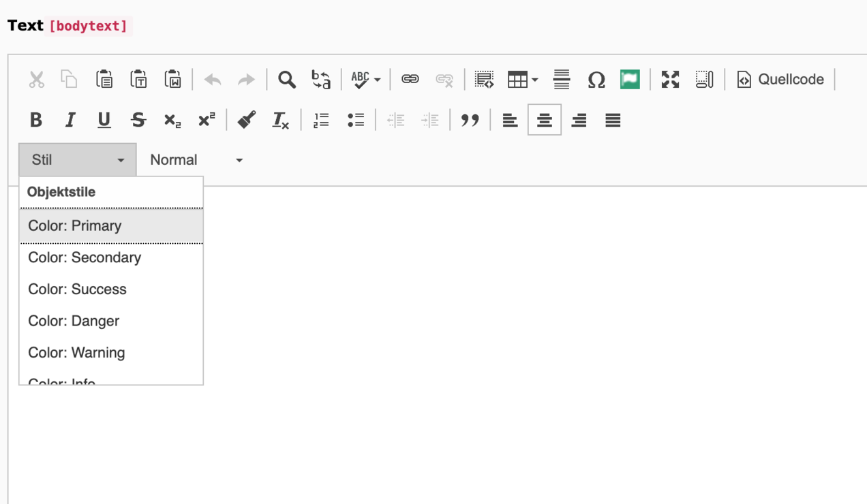Select the Color: Danger style

click(x=73, y=320)
